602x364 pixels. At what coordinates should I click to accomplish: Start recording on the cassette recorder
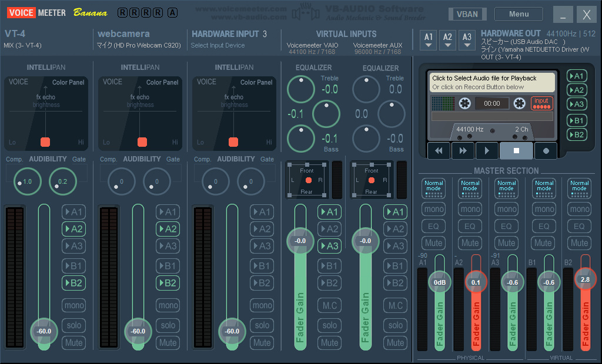coord(546,151)
